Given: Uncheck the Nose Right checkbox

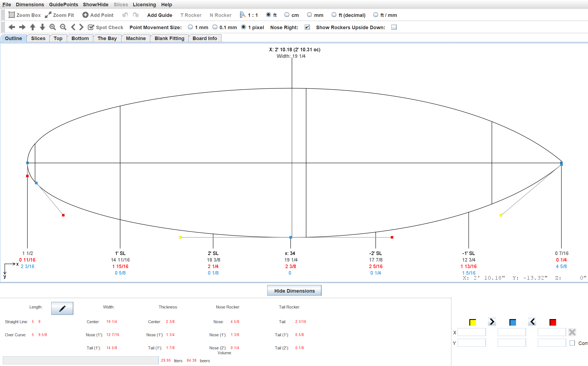Looking at the screenshot, I should click(x=307, y=27).
